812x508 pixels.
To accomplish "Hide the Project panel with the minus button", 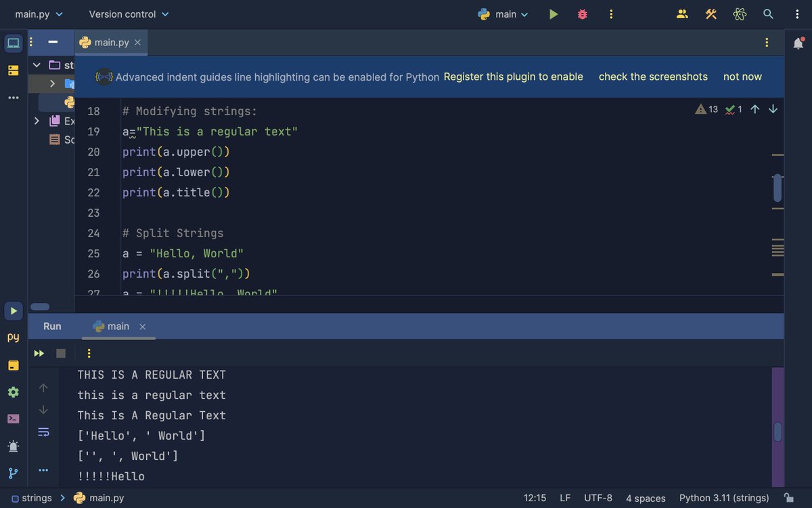I will 53,42.
